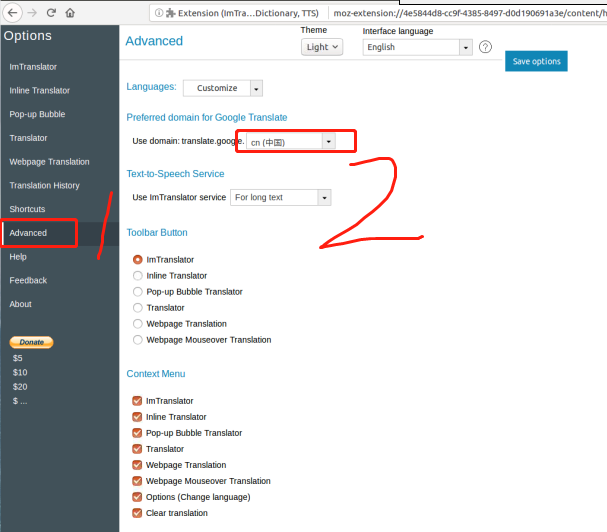The width and height of the screenshot is (607, 532).
Task: Save options with the blue button
Action: [536, 61]
